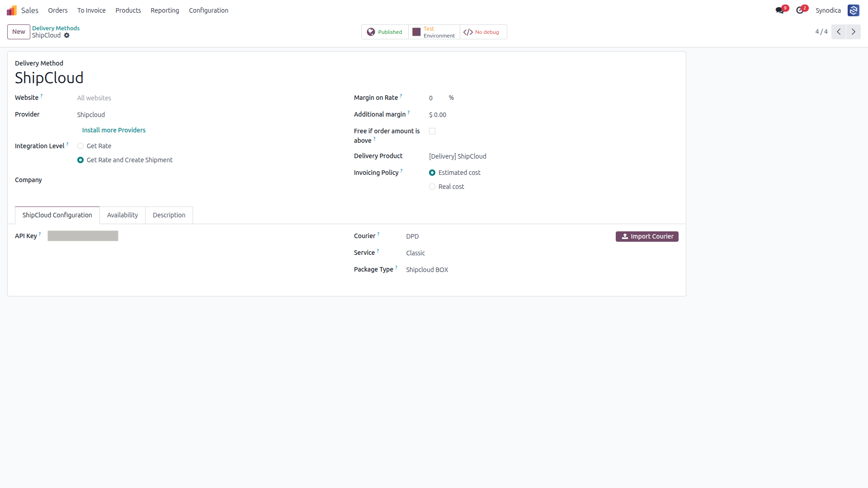Click the Website field help tooltip
The image size is (868, 488).
42,96
